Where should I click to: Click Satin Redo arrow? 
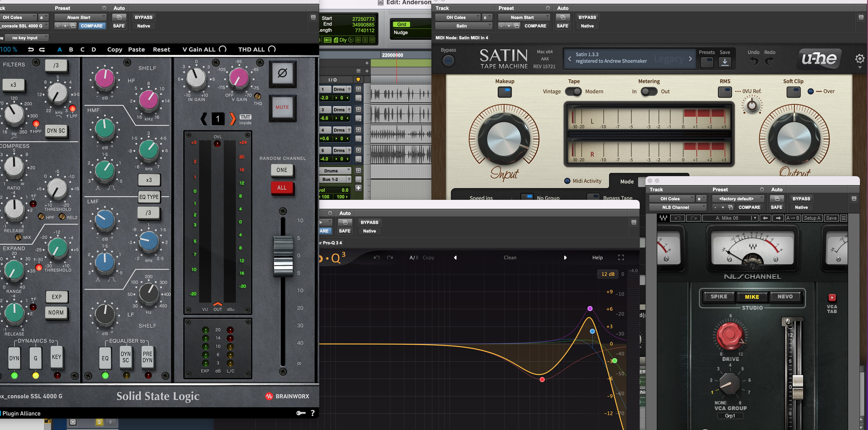769,61
